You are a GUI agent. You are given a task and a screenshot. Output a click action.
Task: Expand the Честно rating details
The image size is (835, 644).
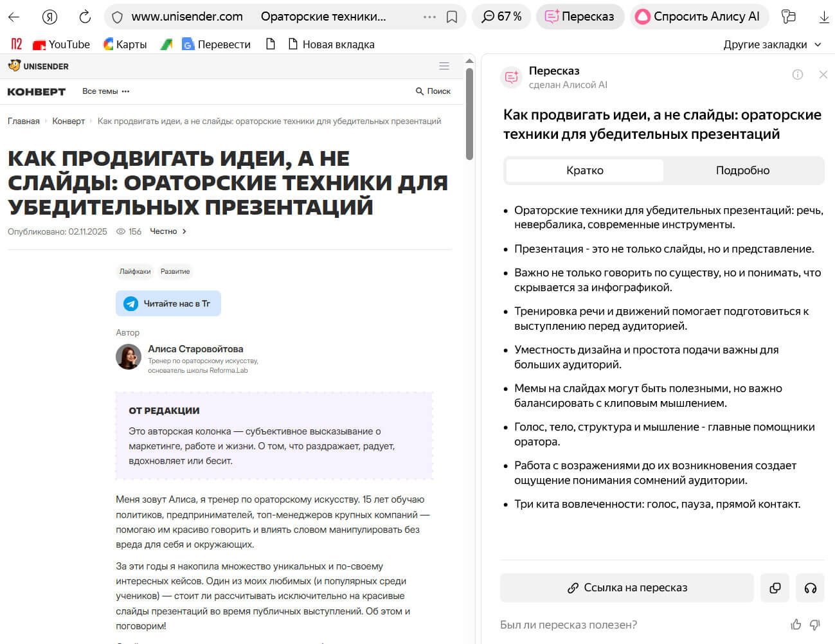tap(167, 231)
